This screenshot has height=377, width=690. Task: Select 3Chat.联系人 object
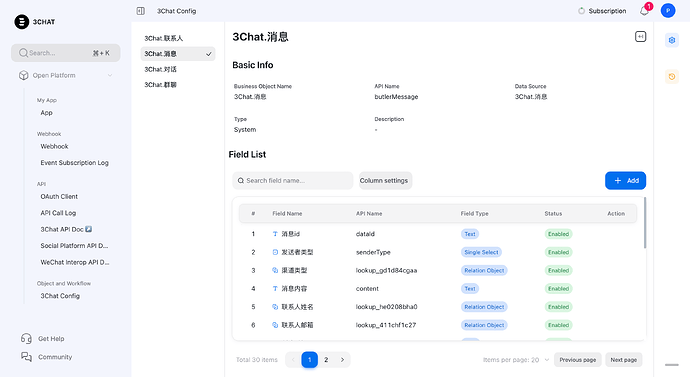(x=178, y=38)
